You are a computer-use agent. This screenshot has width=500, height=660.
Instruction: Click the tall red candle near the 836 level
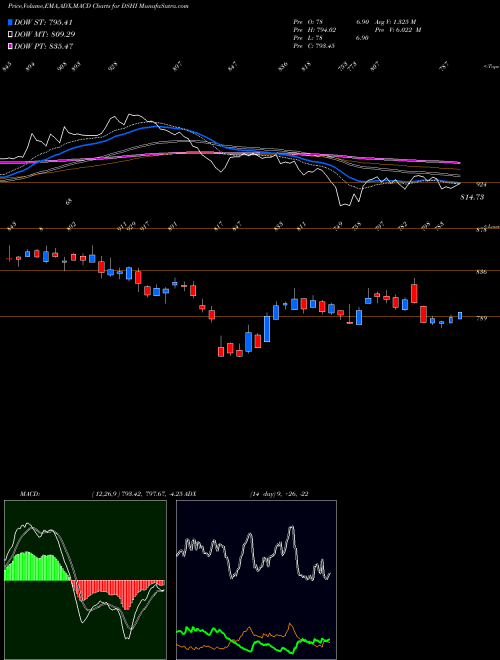pyautogui.click(x=414, y=291)
